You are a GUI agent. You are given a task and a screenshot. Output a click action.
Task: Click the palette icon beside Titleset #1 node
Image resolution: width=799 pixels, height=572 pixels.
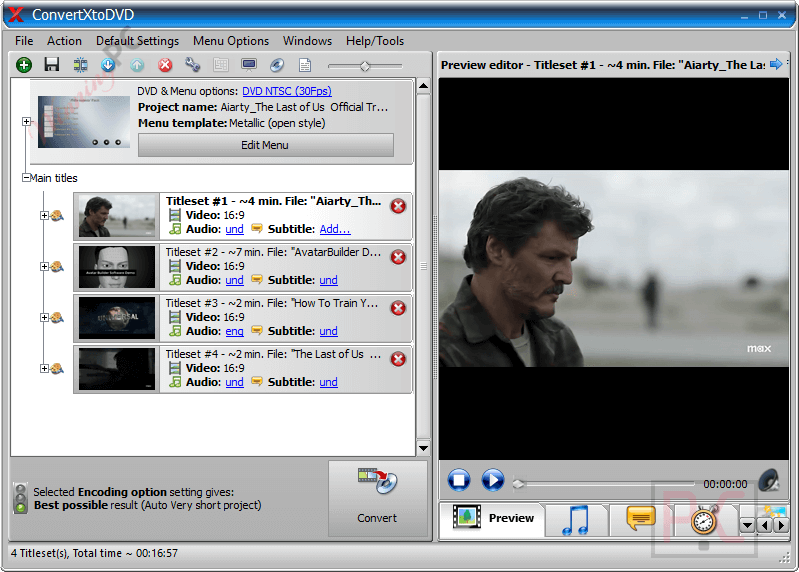point(57,215)
